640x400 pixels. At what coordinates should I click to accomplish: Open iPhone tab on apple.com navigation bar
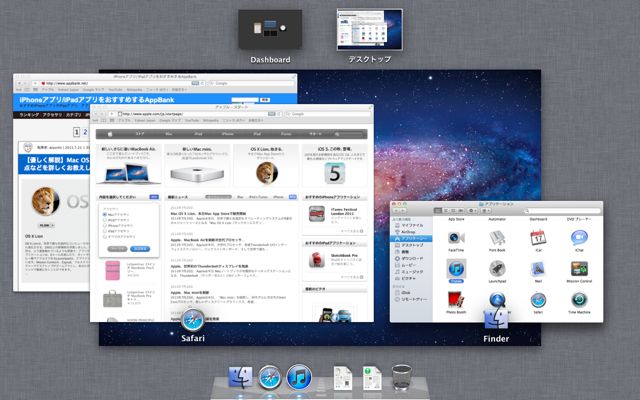click(x=228, y=134)
